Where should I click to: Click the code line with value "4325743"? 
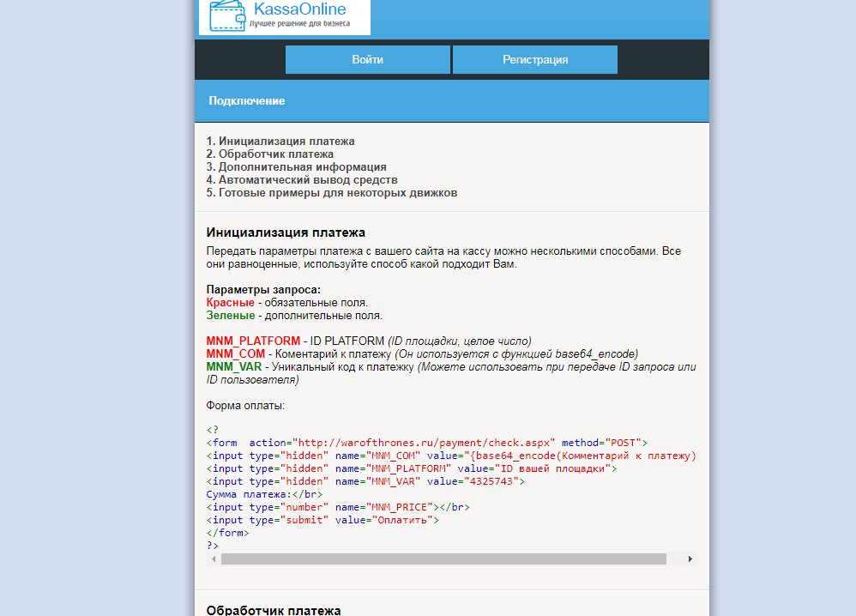point(365,481)
